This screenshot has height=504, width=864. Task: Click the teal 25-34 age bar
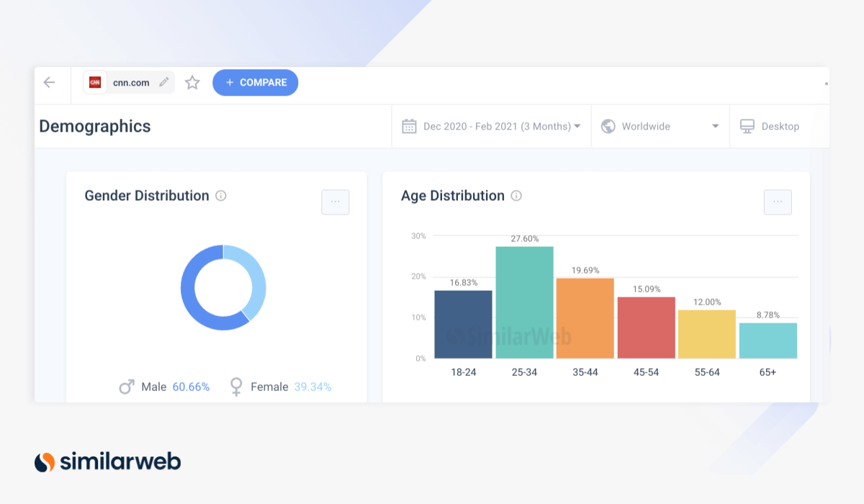524,302
